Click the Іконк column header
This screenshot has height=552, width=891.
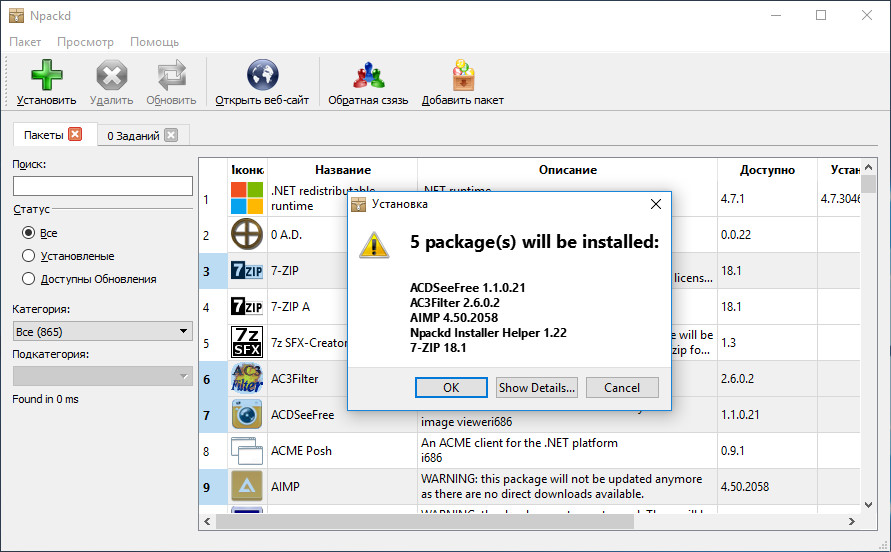247,169
